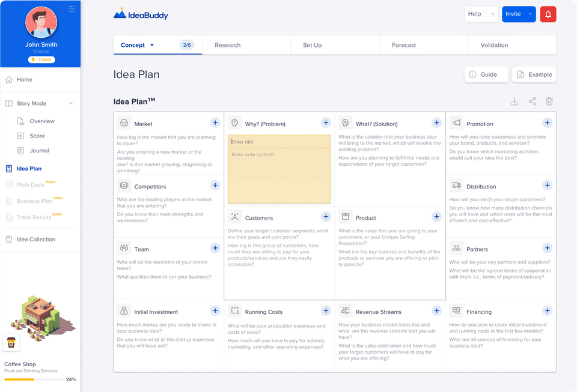577x392 pixels.
Task: Add a note to Competitors section
Action: [x=215, y=185]
